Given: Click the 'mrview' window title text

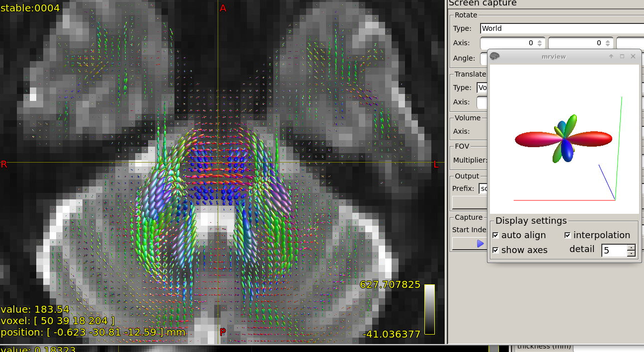Looking at the screenshot, I should (x=554, y=57).
